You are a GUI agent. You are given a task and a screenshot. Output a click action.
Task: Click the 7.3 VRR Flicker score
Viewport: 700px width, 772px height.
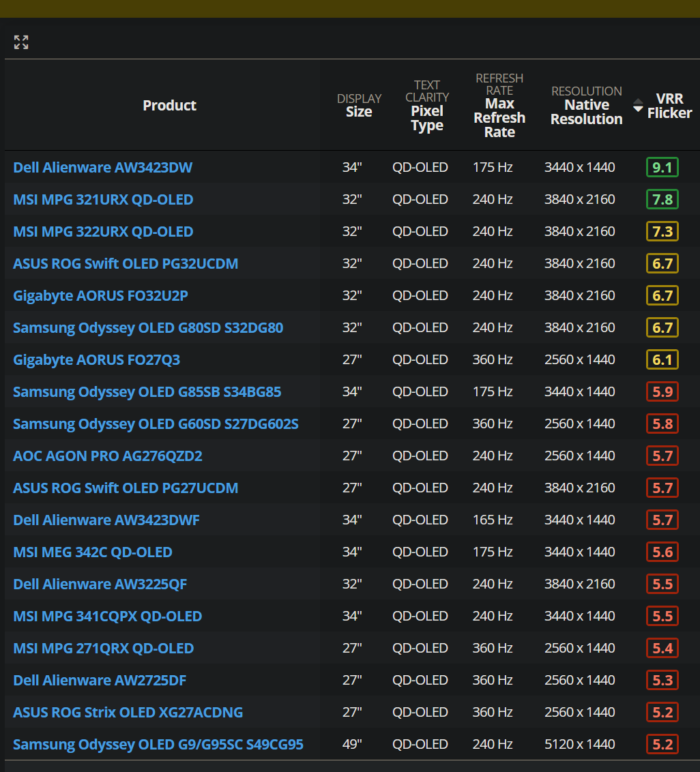coord(662,231)
